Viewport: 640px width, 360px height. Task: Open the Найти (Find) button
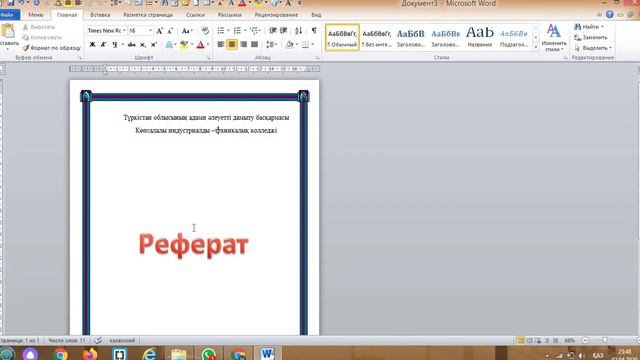[589, 27]
